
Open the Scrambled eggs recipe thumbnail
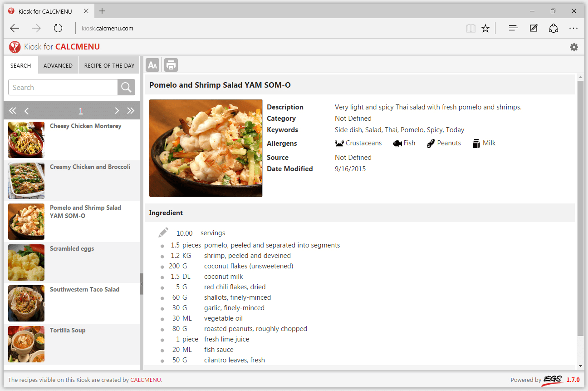click(x=26, y=262)
